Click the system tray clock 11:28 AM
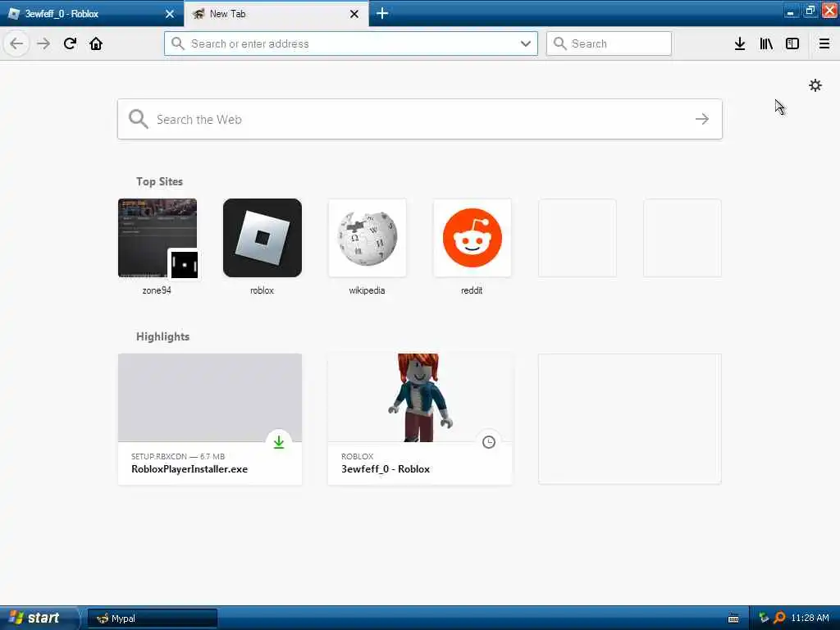The height and width of the screenshot is (630, 840). (810, 618)
